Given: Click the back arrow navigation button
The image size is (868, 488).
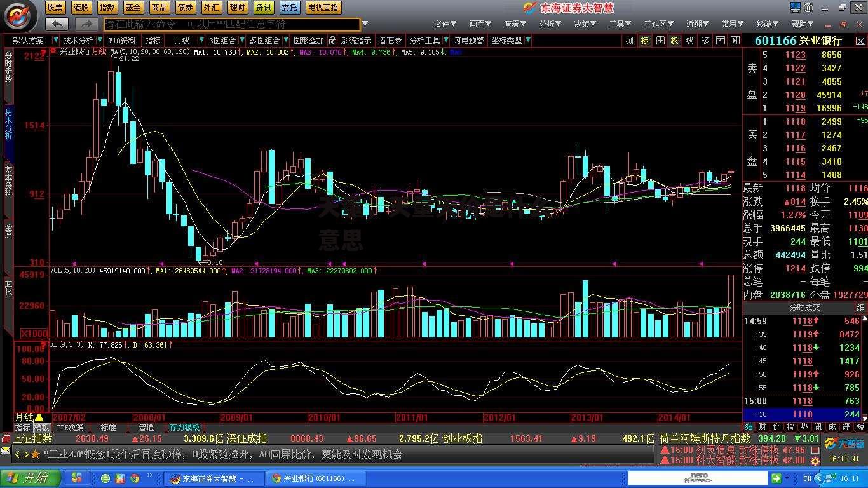Looking at the screenshot, I should 57,24.
